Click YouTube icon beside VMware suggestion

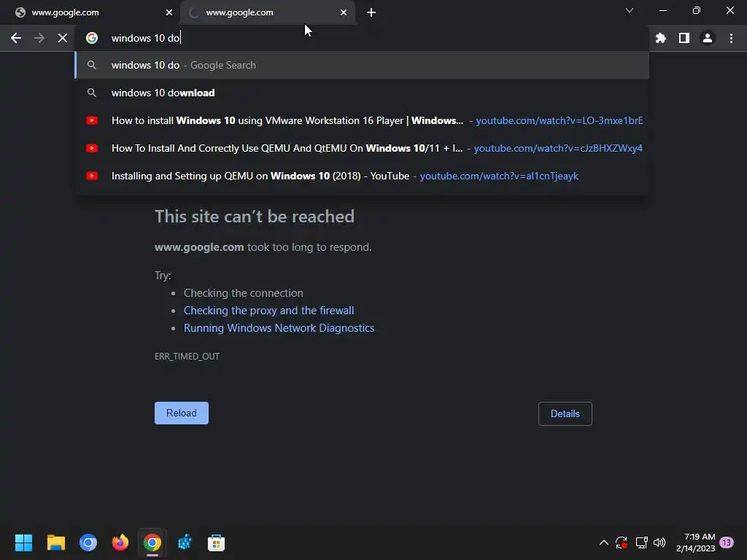click(x=92, y=120)
